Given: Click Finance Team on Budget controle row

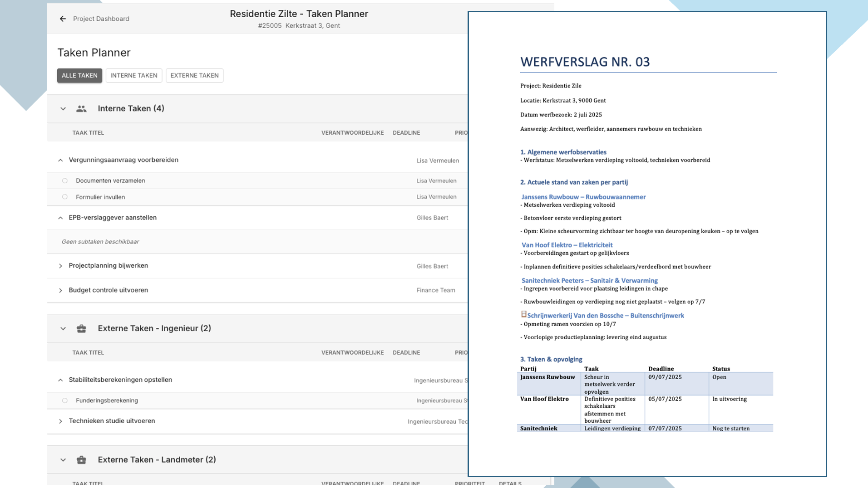Looking at the screenshot, I should click(435, 290).
